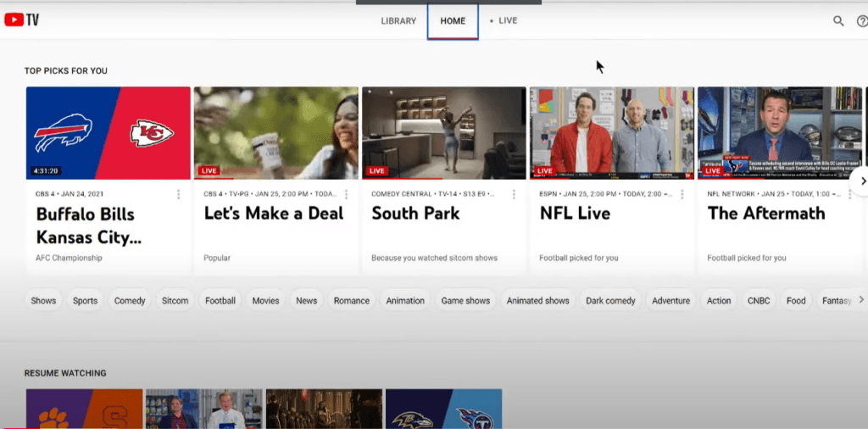The width and height of the screenshot is (868, 429).
Task: Open the Buffalo Bills Kansas City title
Action: (x=88, y=226)
